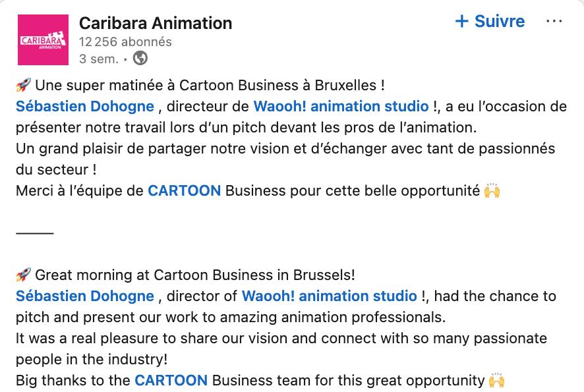The height and width of the screenshot is (392, 584).
Task: Click rocket emoji before 'Great morning'
Action: (x=23, y=275)
